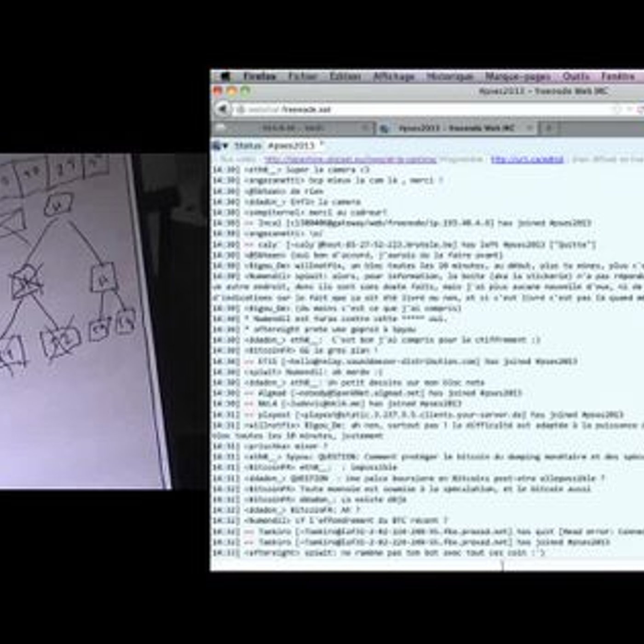Open the Apple menu
The image size is (644, 644).
click(x=224, y=76)
